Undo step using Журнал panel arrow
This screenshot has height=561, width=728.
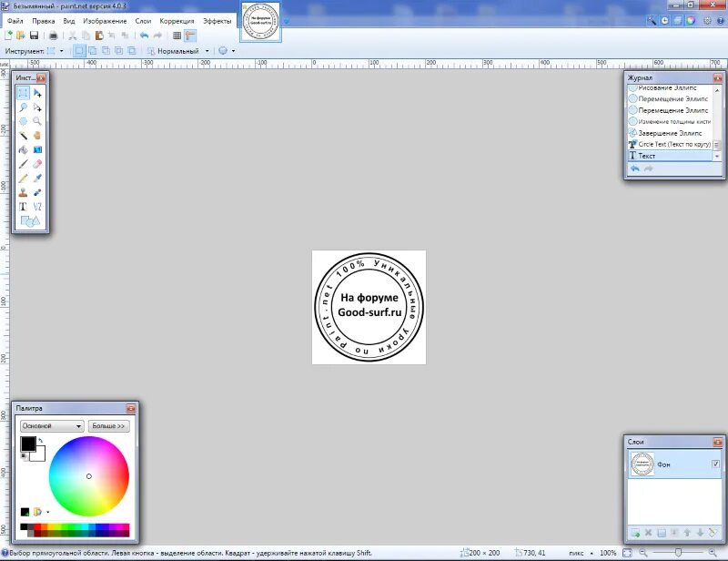pos(634,168)
